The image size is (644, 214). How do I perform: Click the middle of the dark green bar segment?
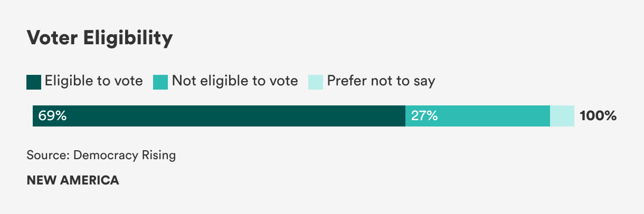pyautogui.click(x=219, y=116)
